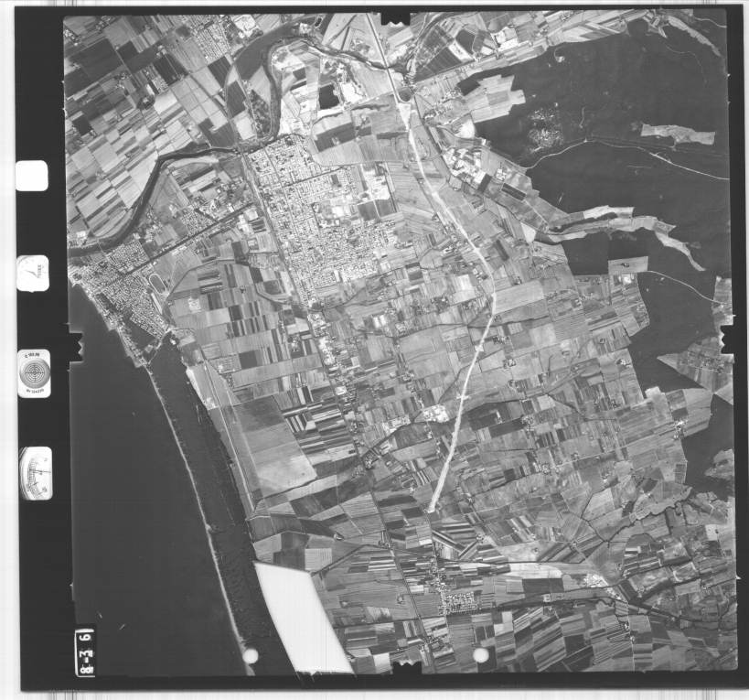Click the white circular hole at bottom center
This screenshot has width=749, height=700.
click(x=481, y=654)
